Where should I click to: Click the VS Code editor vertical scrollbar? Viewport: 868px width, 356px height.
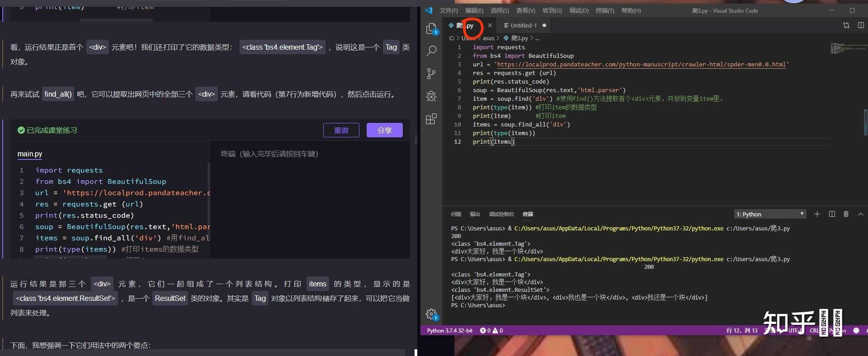point(866,122)
